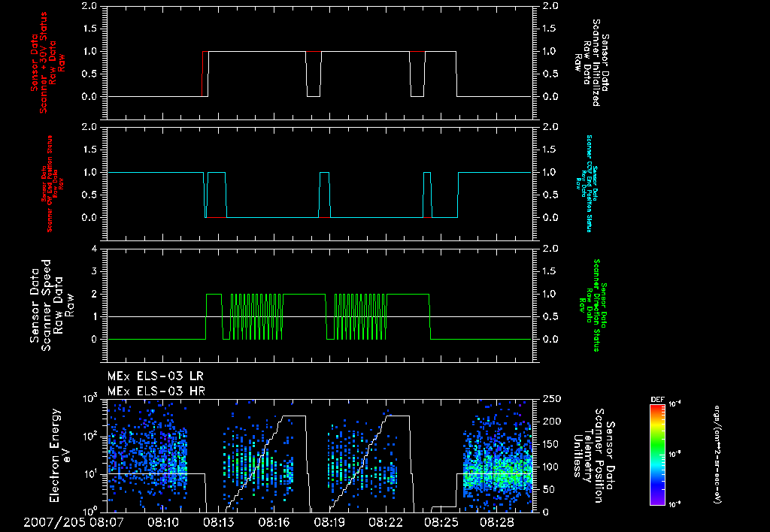Image resolution: width=770 pixels, height=532 pixels.
Task: Click the 0.5 tick on the Scanner Initialized axis
Action: pyautogui.click(x=550, y=74)
